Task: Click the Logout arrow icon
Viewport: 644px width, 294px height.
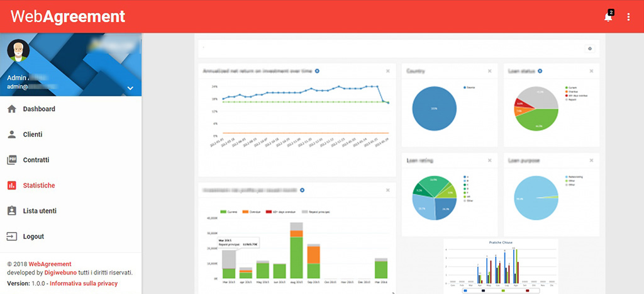Action: pos(11,237)
